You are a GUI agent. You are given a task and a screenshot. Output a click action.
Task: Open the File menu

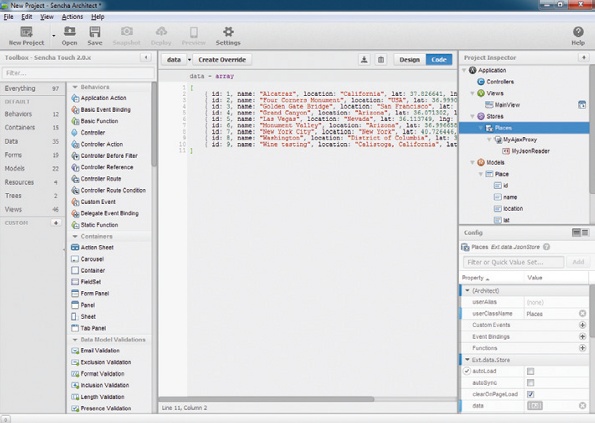click(x=8, y=17)
